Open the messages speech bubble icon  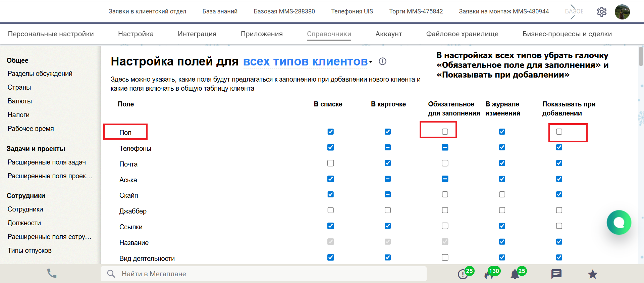(556, 274)
